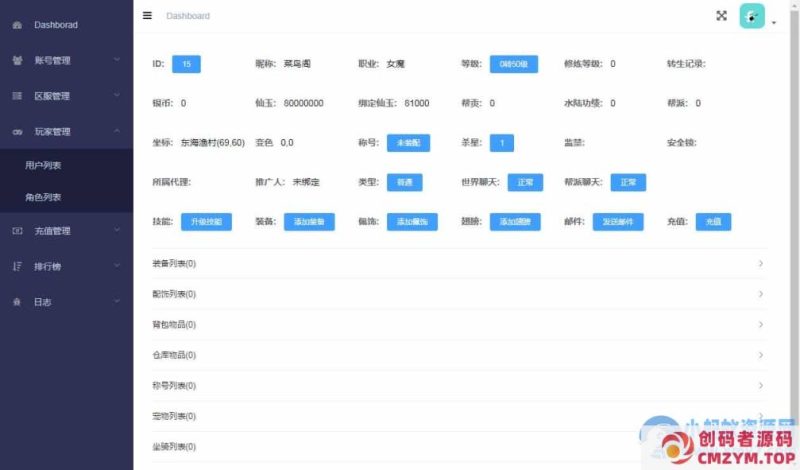Image resolution: width=800 pixels, height=470 pixels.
Task: Toggle the sidebar with the hamburger icon
Action: (147, 15)
